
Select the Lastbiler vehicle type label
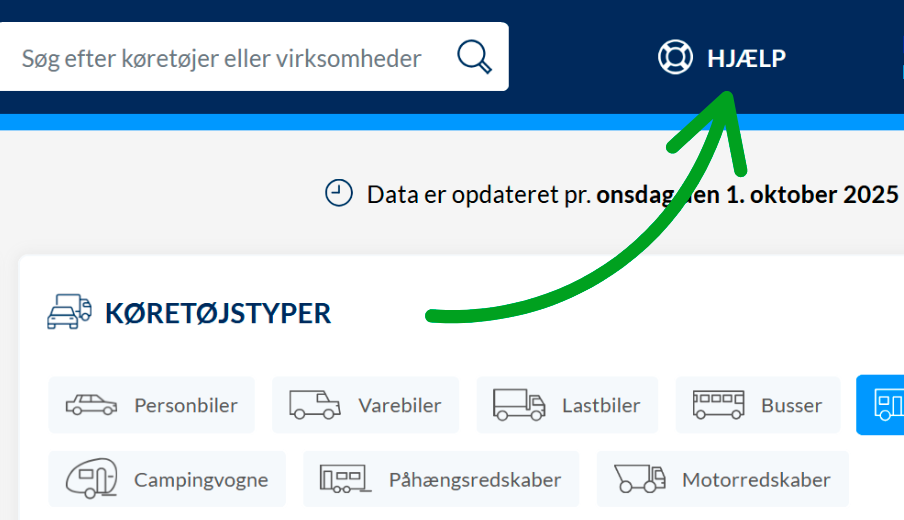[x=600, y=405]
